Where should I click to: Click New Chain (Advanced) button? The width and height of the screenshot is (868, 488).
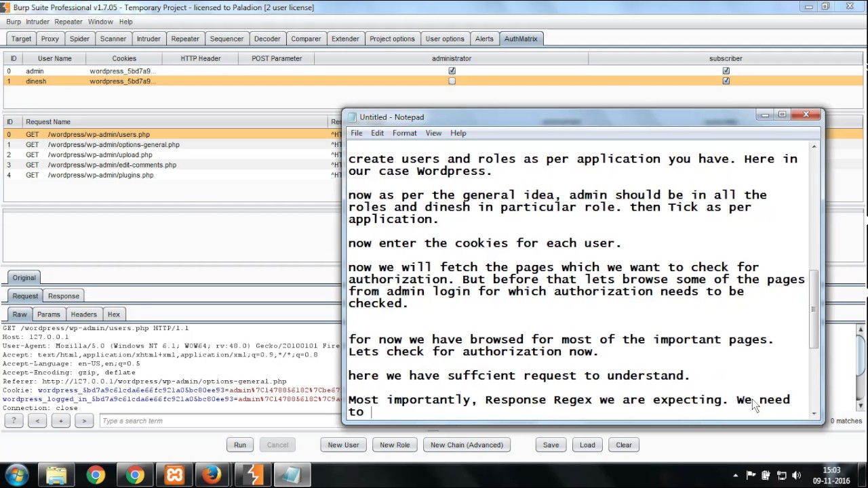click(x=467, y=445)
